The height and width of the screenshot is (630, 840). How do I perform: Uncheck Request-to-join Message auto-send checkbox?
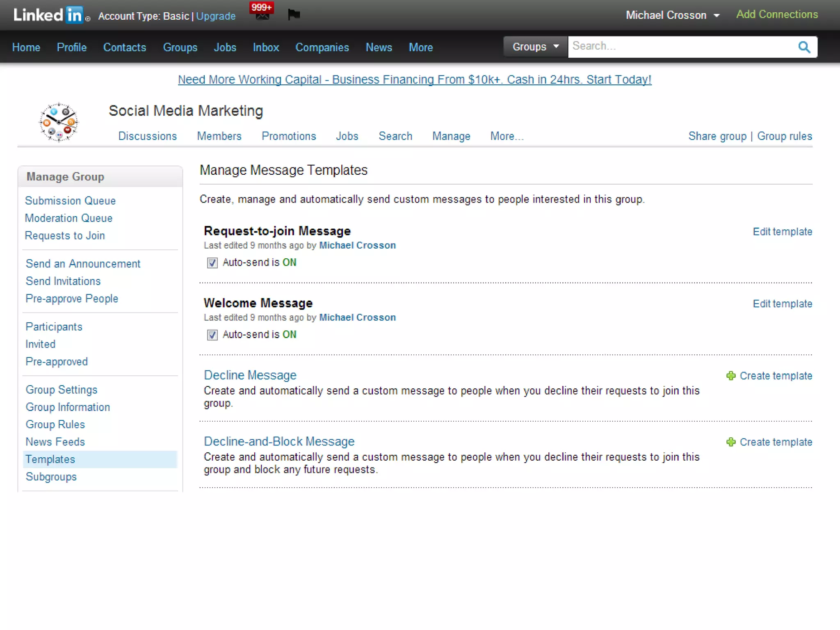click(x=212, y=263)
